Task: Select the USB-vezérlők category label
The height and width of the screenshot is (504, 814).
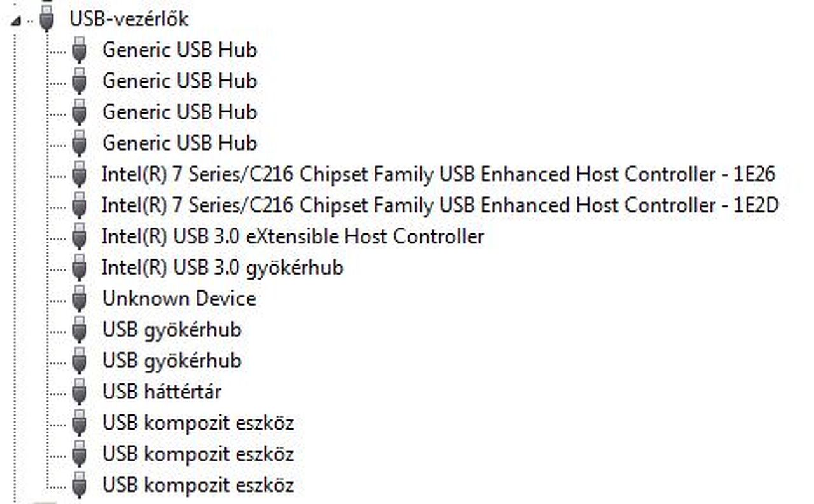Action: 129,19
